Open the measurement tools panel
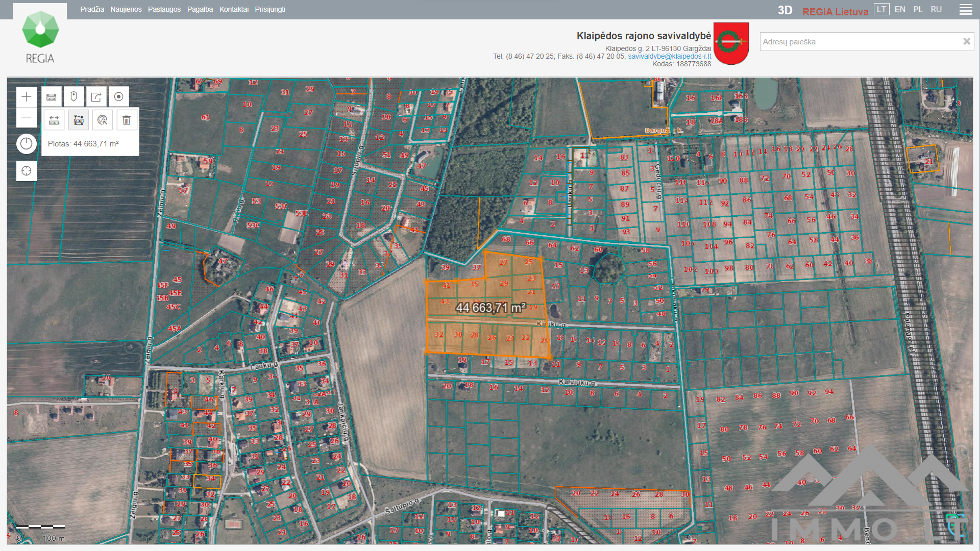The image size is (980, 551). (52, 97)
